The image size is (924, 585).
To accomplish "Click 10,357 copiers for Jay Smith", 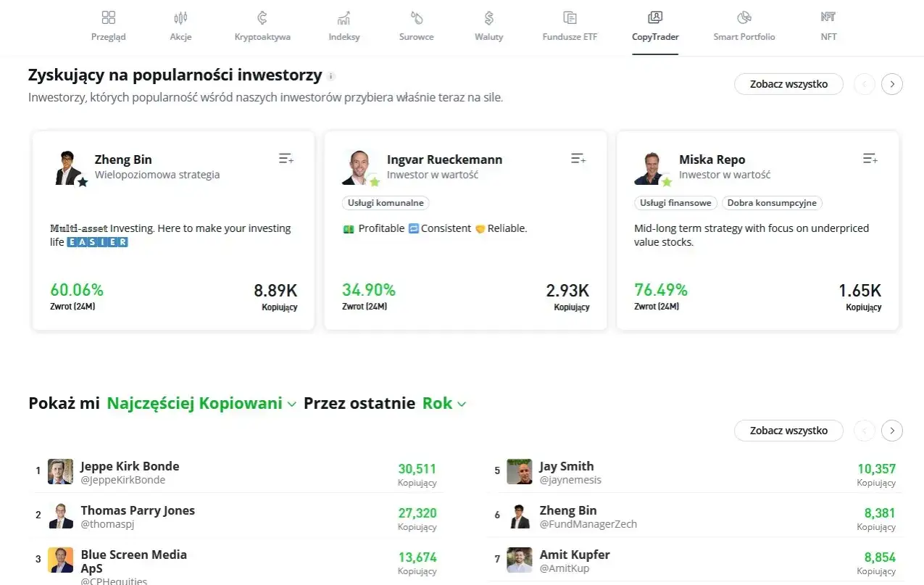I will tap(877, 469).
